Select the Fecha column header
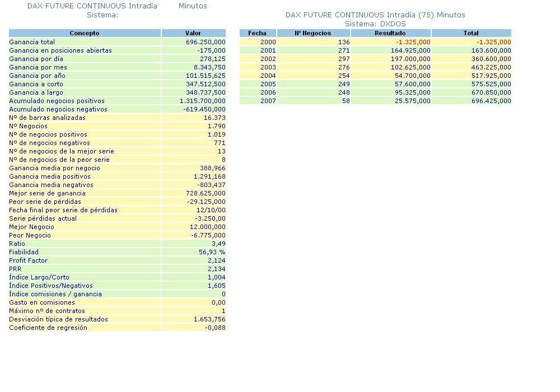 coord(258,33)
